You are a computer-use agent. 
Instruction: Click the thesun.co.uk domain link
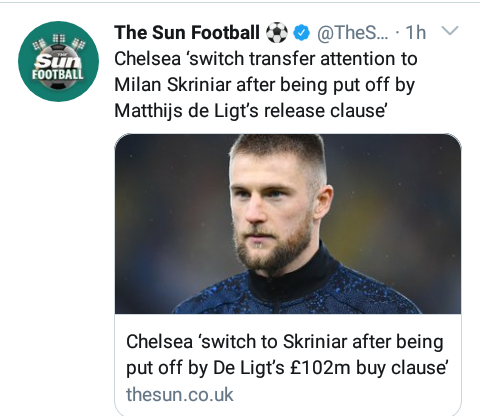180,395
